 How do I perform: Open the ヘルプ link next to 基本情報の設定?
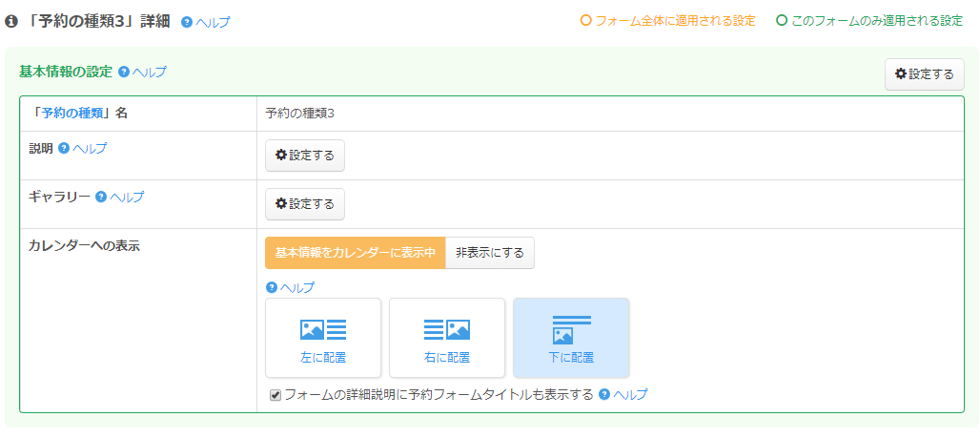click(150, 72)
